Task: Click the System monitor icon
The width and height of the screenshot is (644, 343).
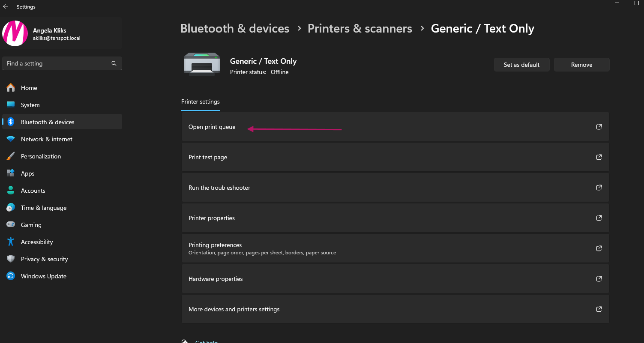Action: [x=11, y=105]
